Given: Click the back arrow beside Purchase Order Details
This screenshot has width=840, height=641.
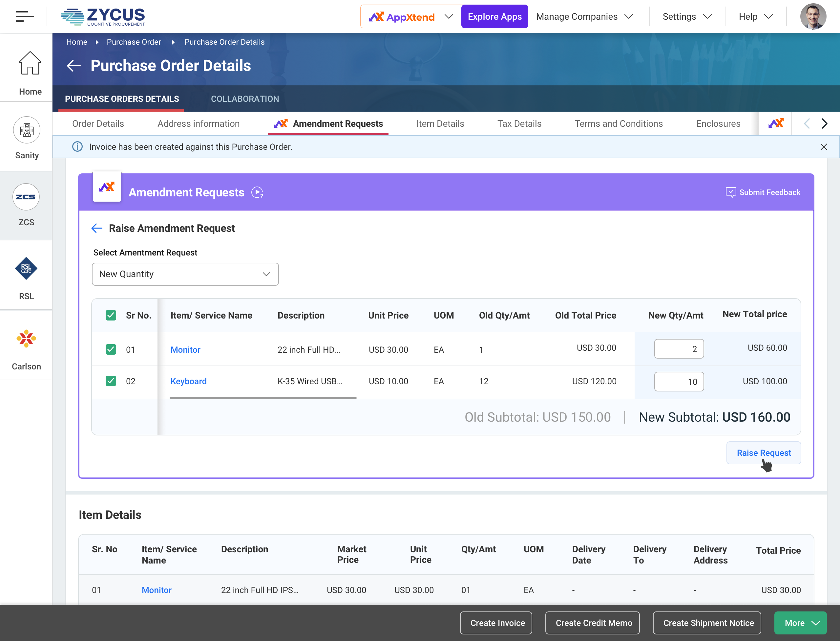Looking at the screenshot, I should point(73,66).
